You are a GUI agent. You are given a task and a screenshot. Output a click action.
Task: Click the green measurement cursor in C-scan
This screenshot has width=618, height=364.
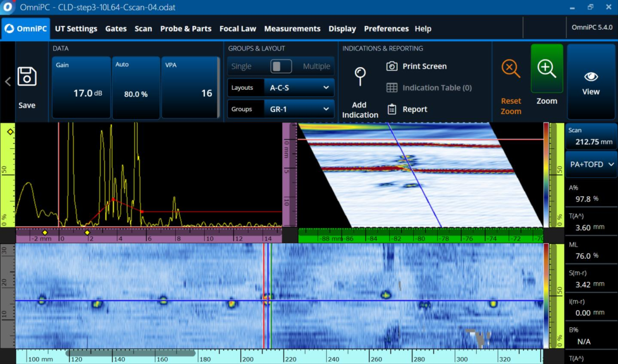click(271, 296)
